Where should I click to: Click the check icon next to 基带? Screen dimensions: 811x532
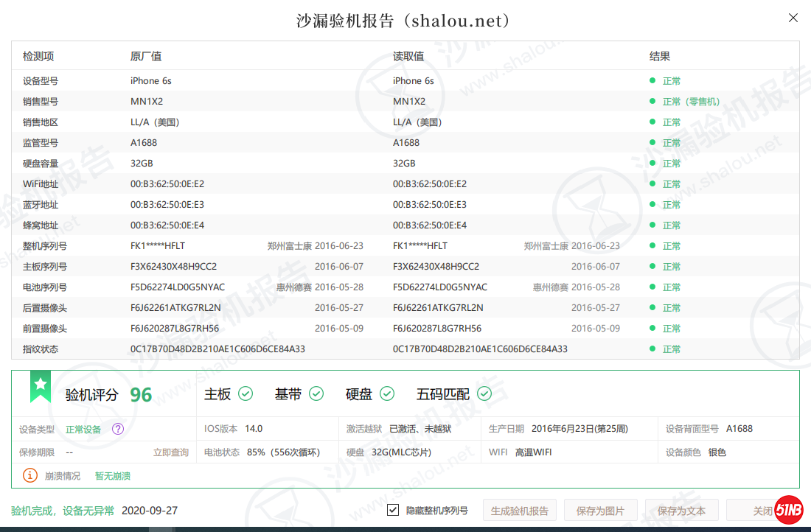click(x=316, y=394)
